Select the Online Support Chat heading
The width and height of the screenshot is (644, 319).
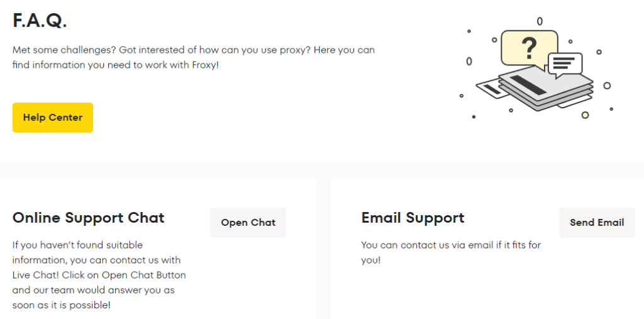[x=88, y=218]
